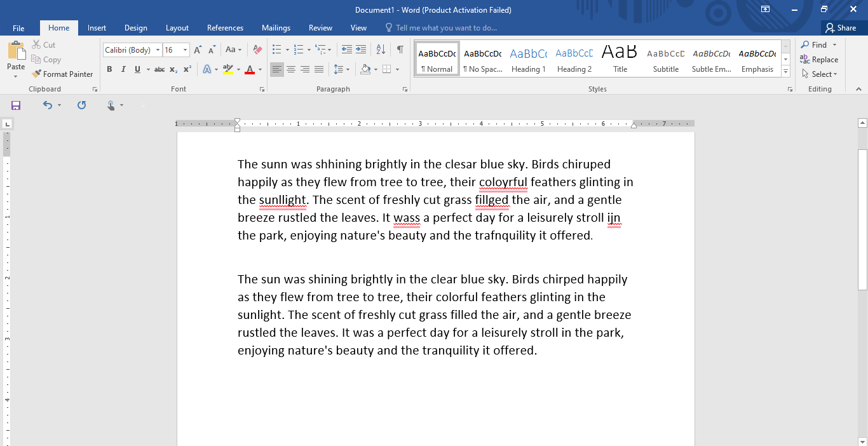Open the Mailings tab
The height and width of the screenshot is (446, 868).
coord(276,28)
